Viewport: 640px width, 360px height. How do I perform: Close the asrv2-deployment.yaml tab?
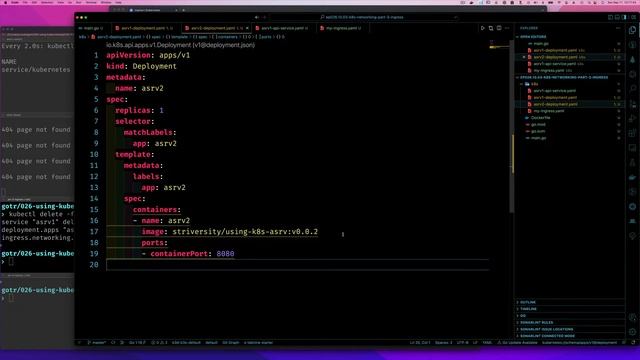coord(247,28)
